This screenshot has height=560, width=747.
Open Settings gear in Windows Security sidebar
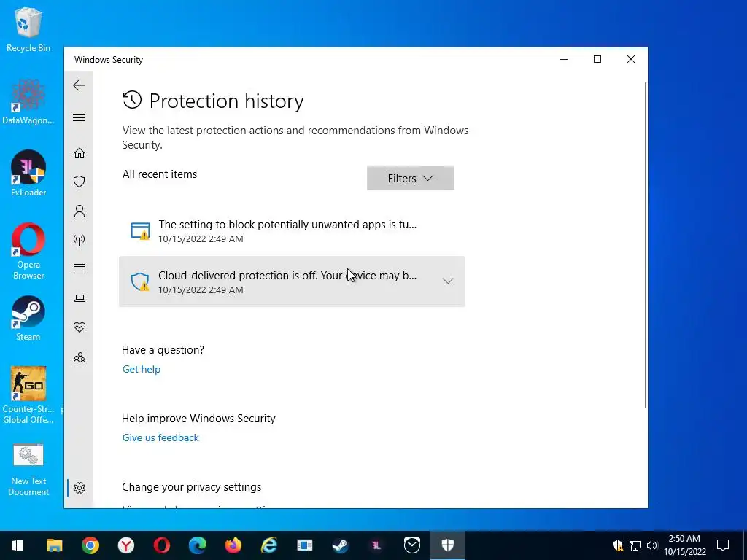click(80, 488)
